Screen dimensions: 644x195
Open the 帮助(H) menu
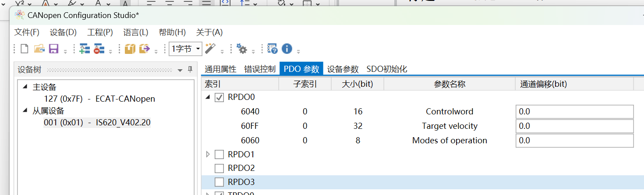click(x=172, y=32)
